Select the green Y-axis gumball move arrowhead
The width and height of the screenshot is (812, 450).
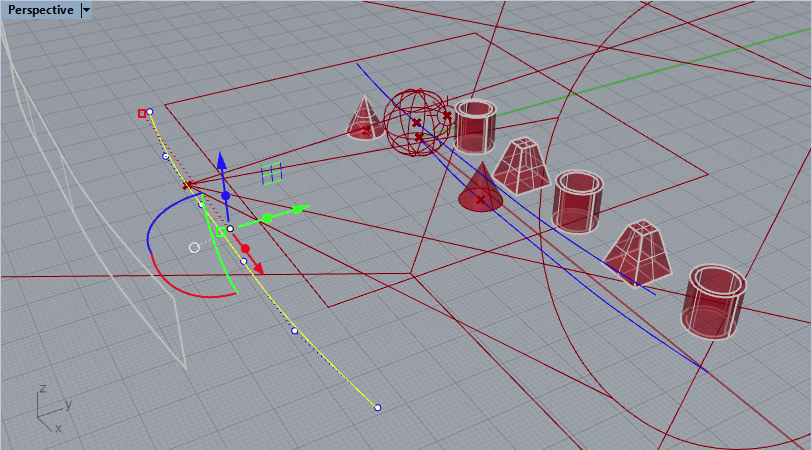coord(299,210)
